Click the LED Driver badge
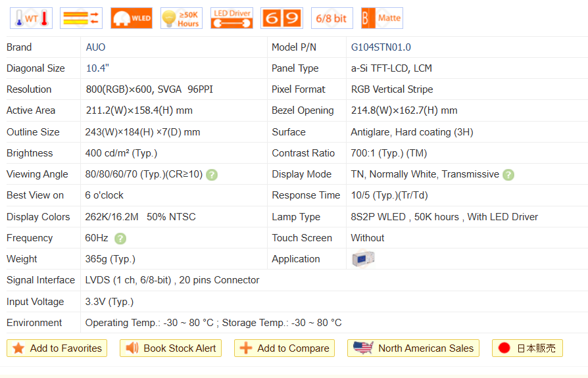588x378 pixels. click(x=232, y=18)
